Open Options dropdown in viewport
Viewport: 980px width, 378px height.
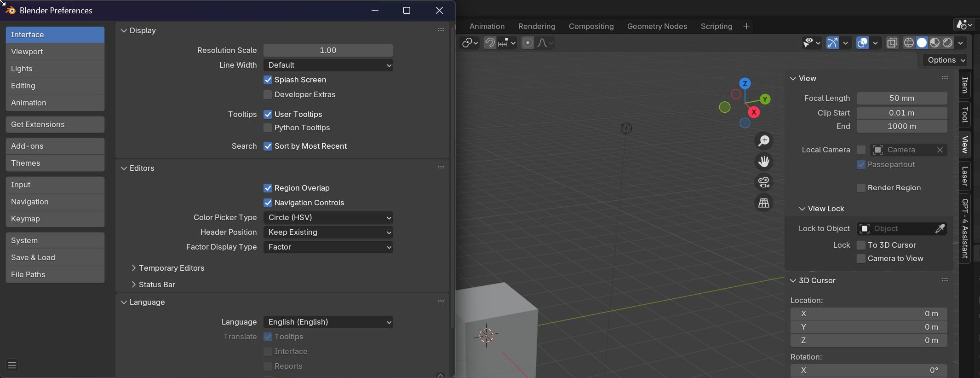click(x=946, y=60)
